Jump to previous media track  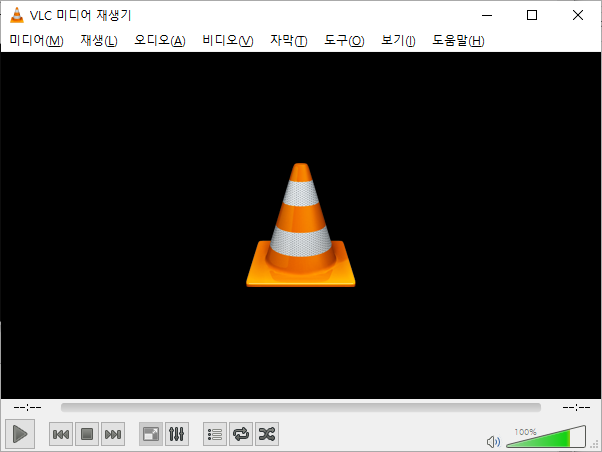click(x=61, y=434)
